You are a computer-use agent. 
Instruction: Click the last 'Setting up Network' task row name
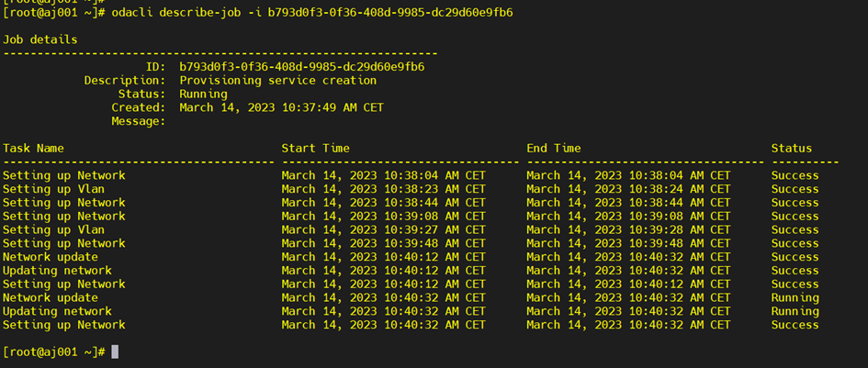click(x=63, y=325)
